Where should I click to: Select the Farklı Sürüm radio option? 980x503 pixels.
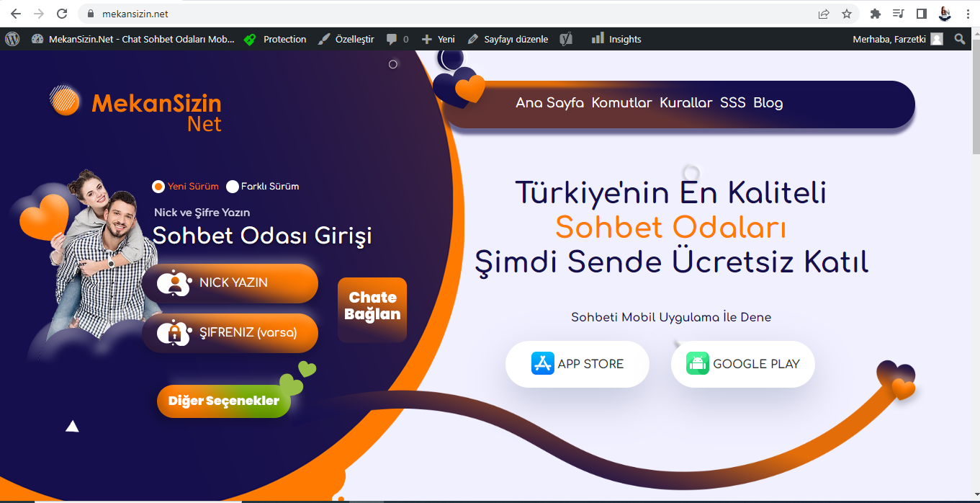coord(232,187)
